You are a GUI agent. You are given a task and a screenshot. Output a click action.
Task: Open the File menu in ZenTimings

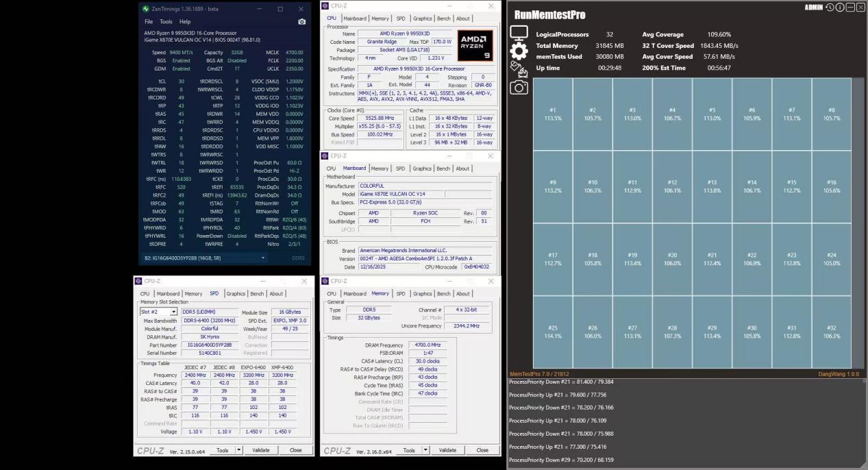149,21
